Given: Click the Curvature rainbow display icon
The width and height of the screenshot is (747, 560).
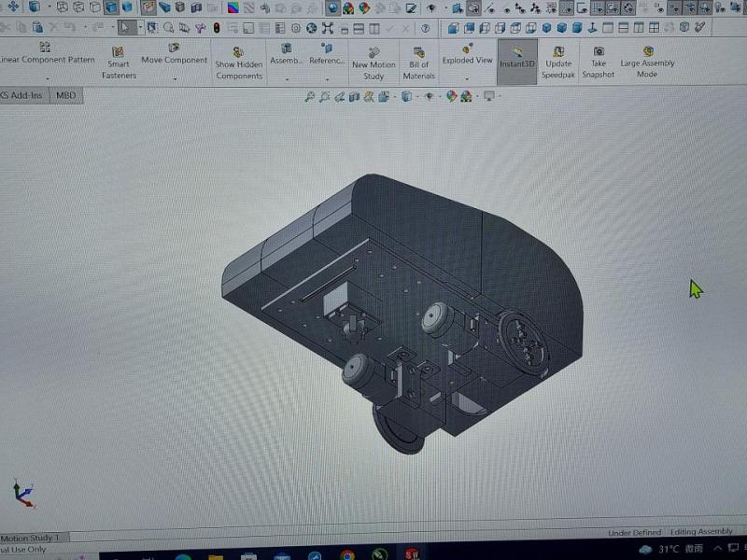Looking at the screenshot, I should click(x=233, y=7).
